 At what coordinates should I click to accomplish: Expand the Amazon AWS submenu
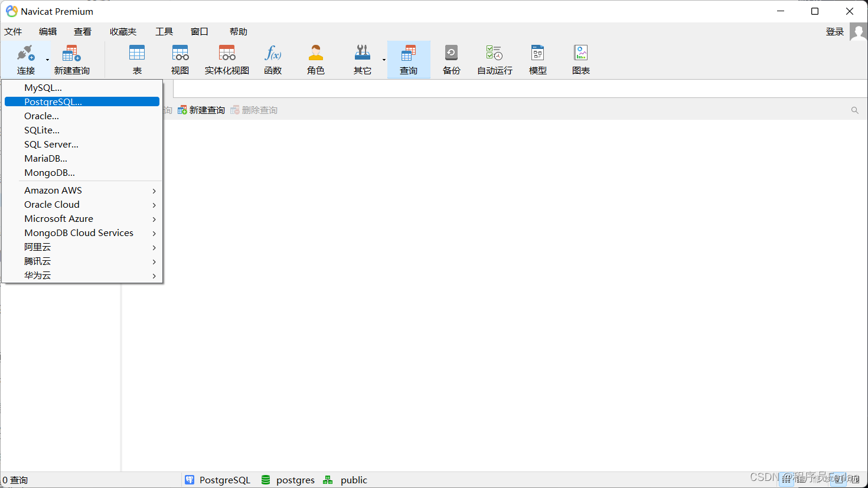(x=82, y=190)
